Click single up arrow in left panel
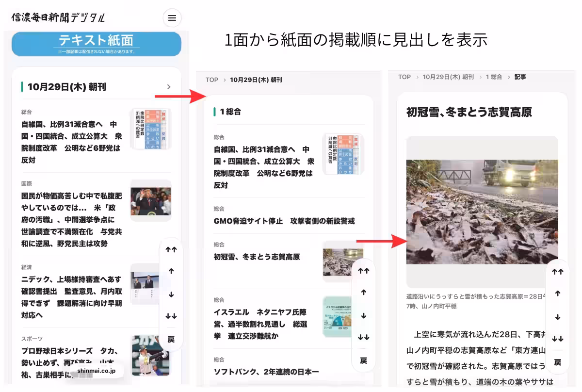 coord(171,272)
